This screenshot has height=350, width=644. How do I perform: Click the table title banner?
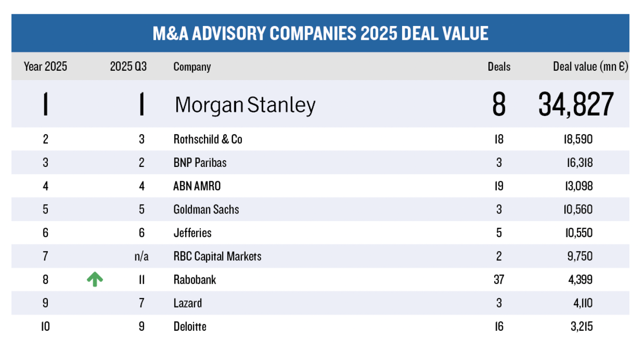point(320,34)
